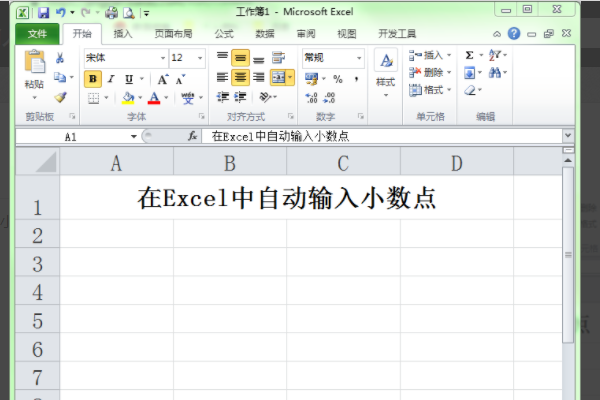Open print preview magnifier icon

(x=129, y=13)
